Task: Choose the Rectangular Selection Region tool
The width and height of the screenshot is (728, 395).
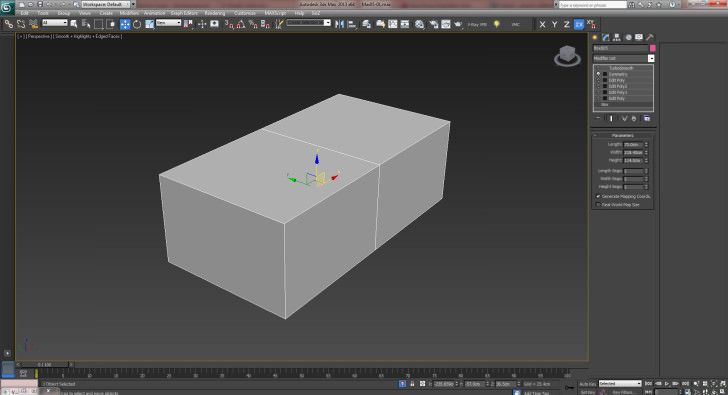Action: click(x=98, y=24)
